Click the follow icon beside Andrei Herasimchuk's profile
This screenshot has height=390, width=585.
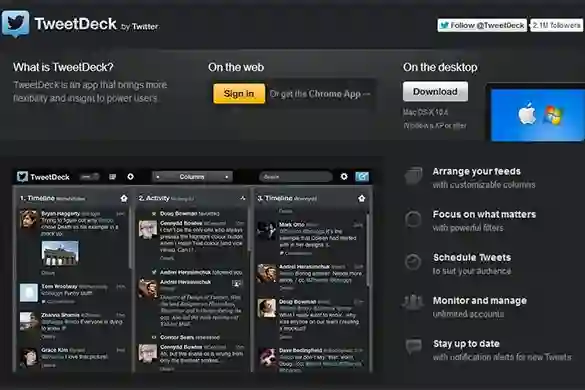point(236,284)
